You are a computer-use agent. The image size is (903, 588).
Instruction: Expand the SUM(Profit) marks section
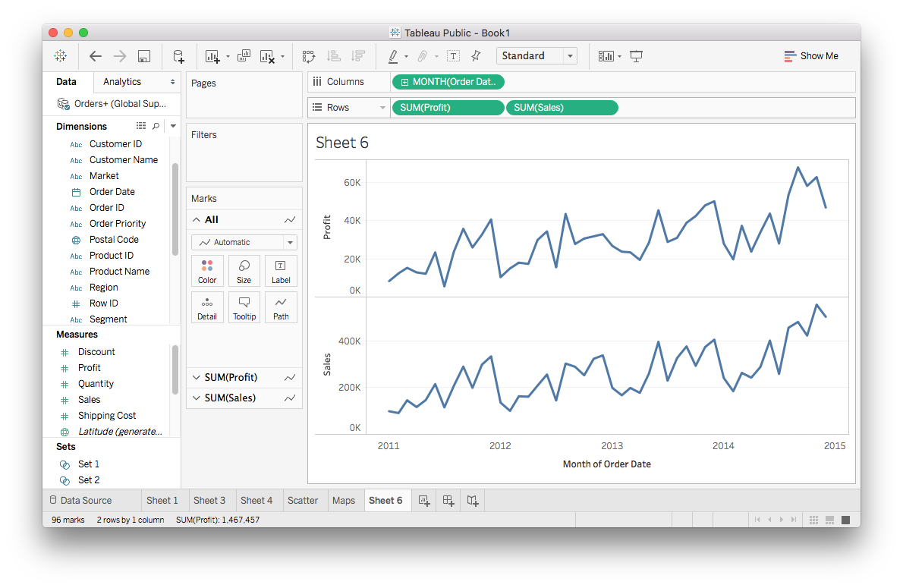pos(196,377)
